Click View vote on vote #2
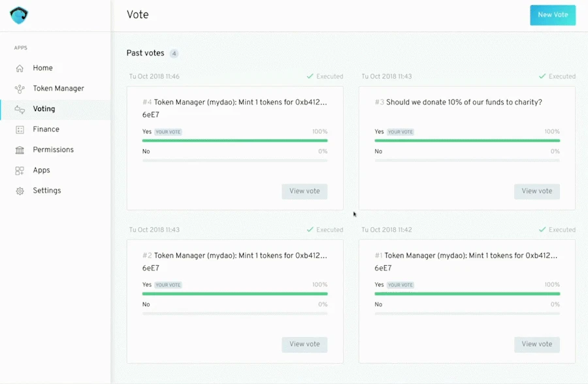588x384 pixels. (x=304, y=344)
